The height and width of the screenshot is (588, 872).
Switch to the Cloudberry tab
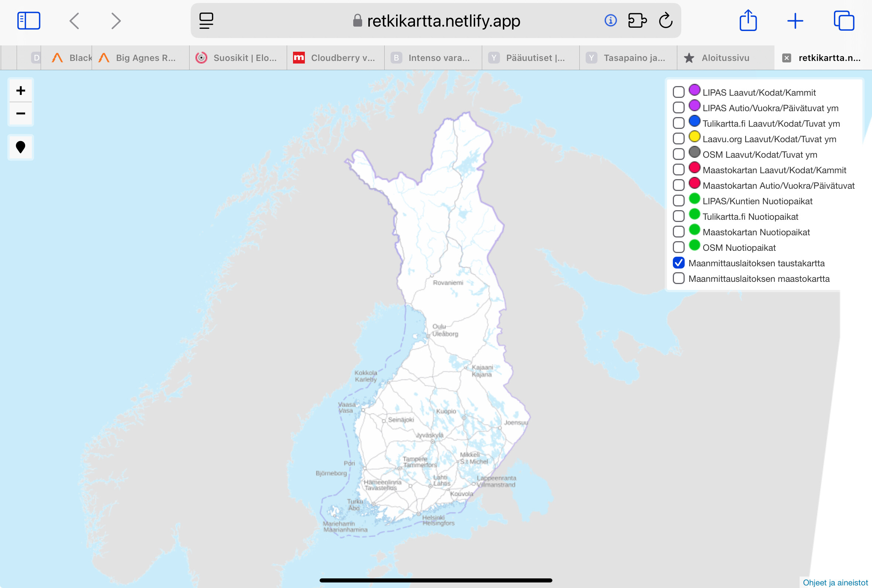tap(335, 58)
